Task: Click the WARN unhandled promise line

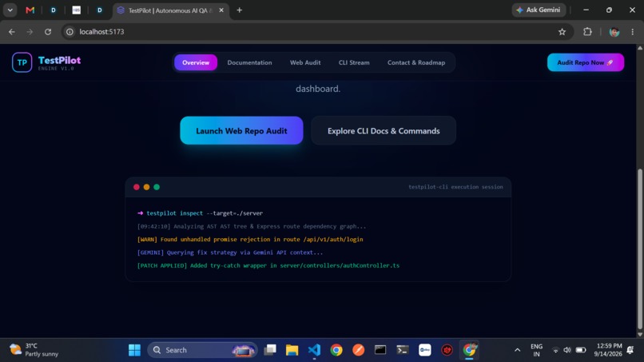Action: pyautogui.click(x=250, y=239)
